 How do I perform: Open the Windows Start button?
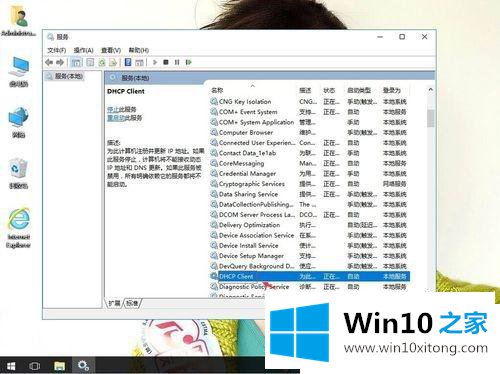click(11, 366)
